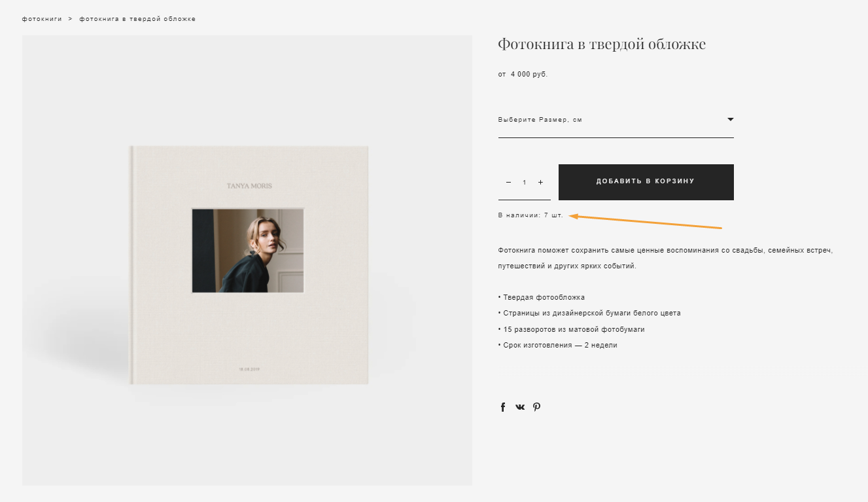Open size dropdown using the triangle arrow

point(731,120)
